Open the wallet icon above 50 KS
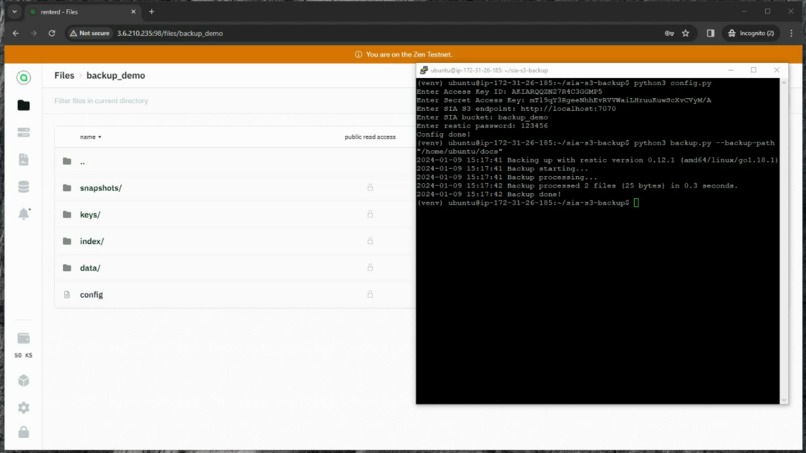 pos(23,338)
